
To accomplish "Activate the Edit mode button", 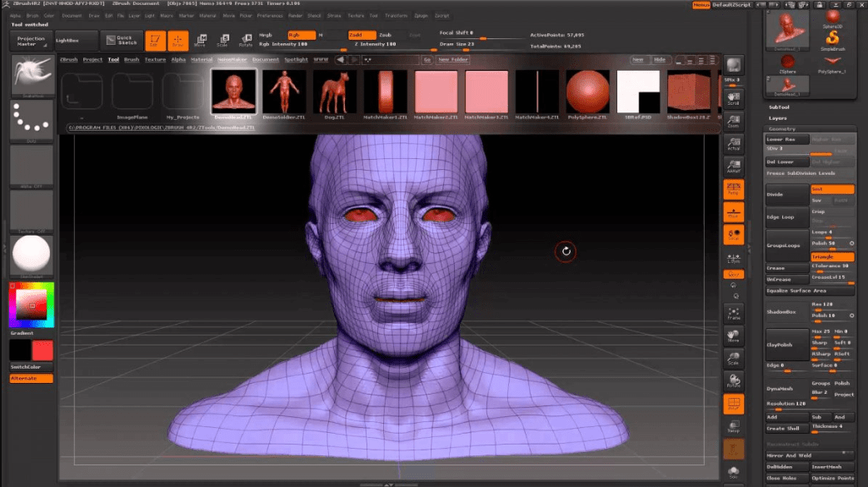I will 155,40.
